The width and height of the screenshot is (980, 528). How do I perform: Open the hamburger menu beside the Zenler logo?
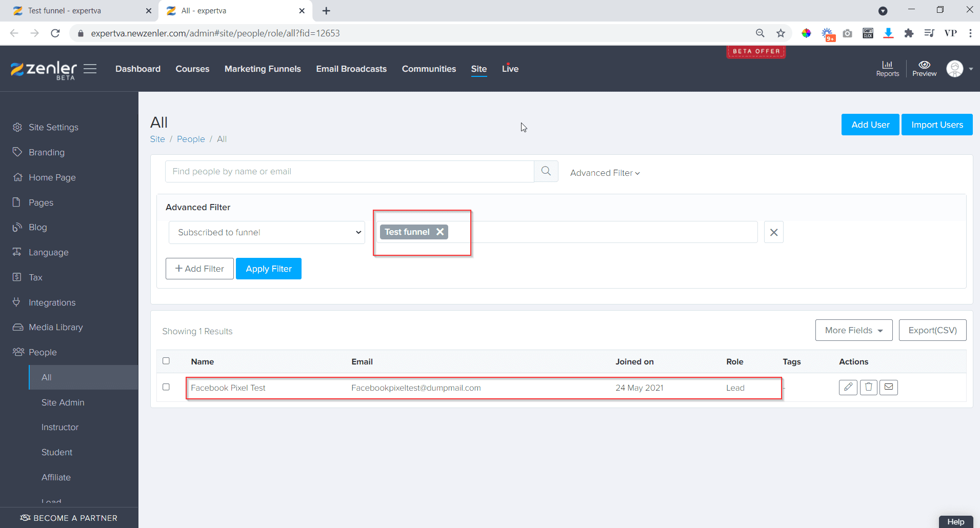pyautogui.click(x=90, y=68)
